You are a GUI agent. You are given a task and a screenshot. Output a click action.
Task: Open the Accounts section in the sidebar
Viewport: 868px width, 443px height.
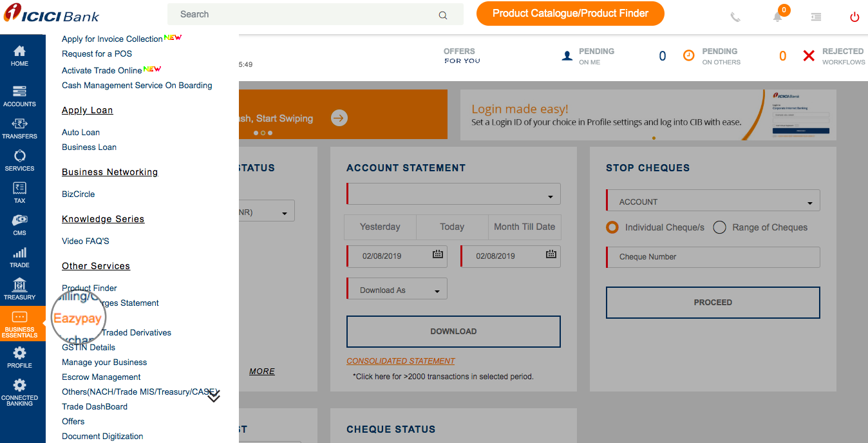(20, 95)
